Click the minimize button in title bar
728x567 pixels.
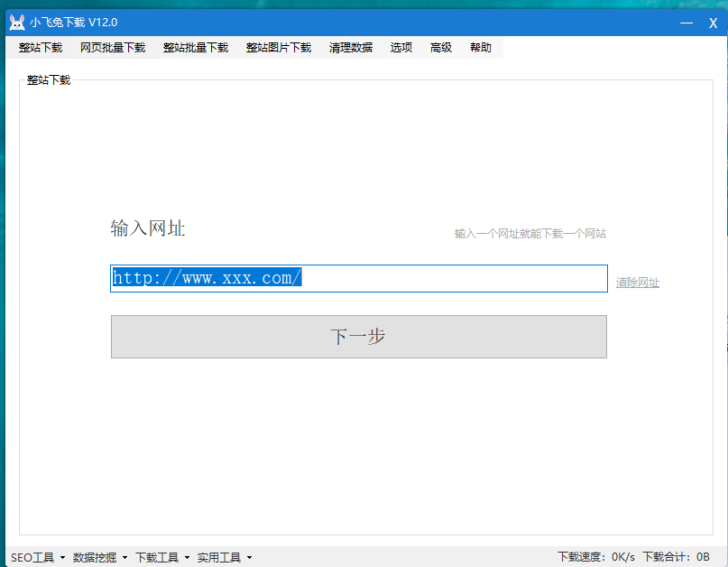687,22
